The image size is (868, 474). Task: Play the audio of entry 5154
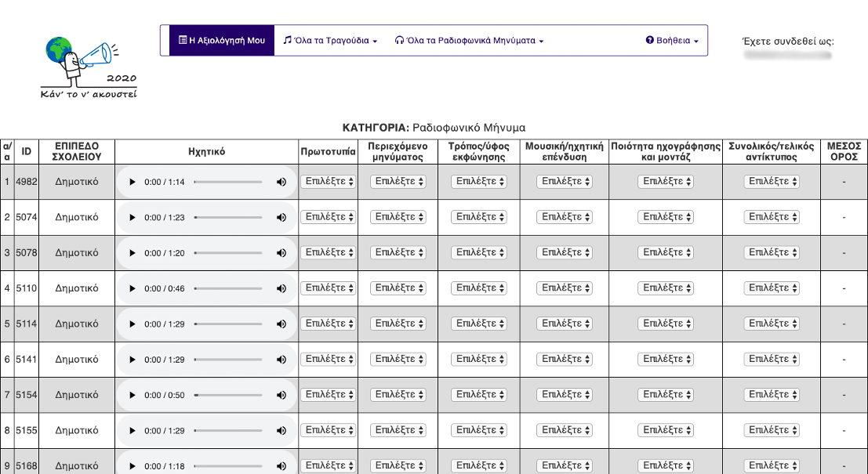tap(132, 395)
